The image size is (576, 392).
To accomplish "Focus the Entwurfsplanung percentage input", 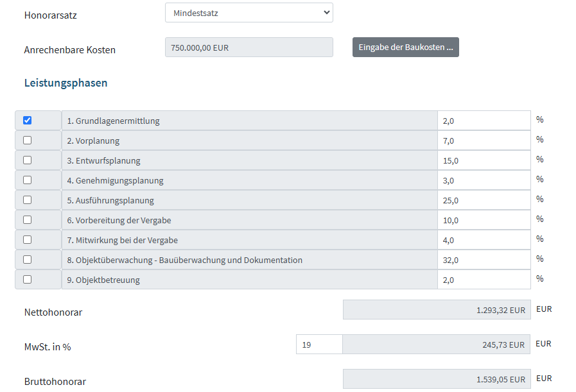I will tap(484, 160).
